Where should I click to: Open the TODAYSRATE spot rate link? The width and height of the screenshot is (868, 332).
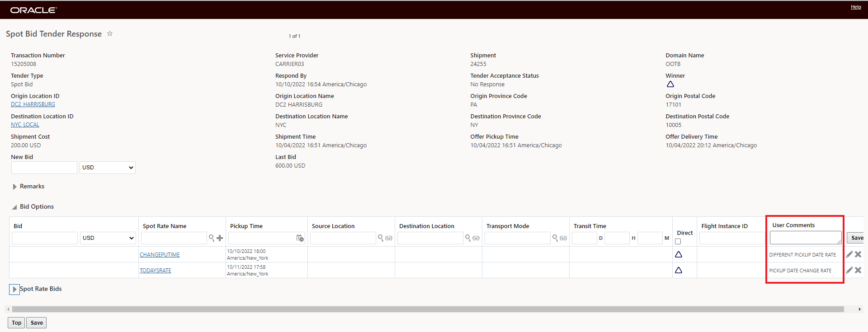[x=156, y=271]
